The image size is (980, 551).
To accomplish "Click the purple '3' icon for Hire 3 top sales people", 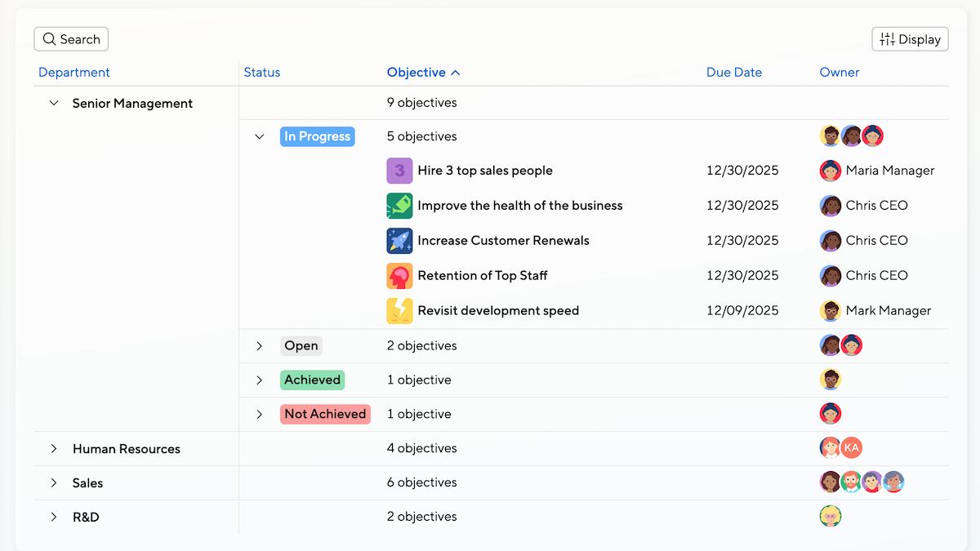I will [x=399, y=171].
